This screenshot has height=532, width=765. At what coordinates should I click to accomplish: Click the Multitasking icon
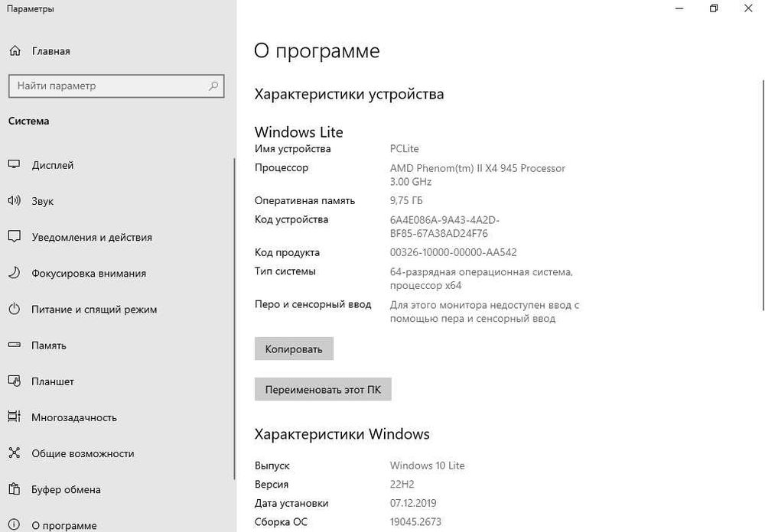pos(14,417)
